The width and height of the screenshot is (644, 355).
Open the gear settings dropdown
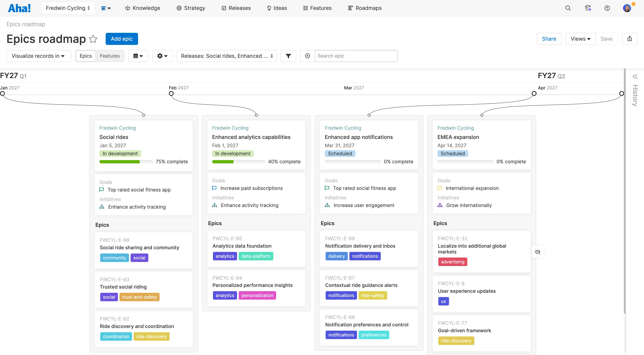coord(162,56)
